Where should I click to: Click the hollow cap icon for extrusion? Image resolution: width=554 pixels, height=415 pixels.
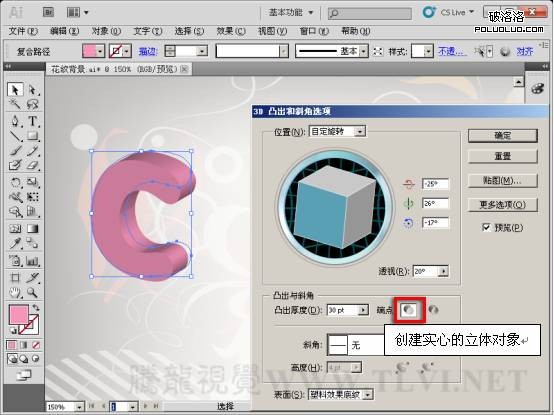pos(433,310)
